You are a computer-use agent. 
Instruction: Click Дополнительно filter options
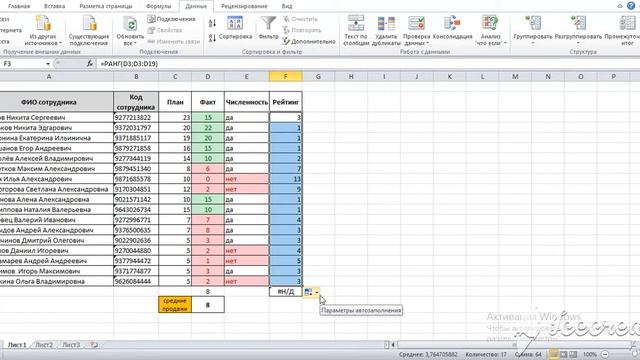(309, 41)
